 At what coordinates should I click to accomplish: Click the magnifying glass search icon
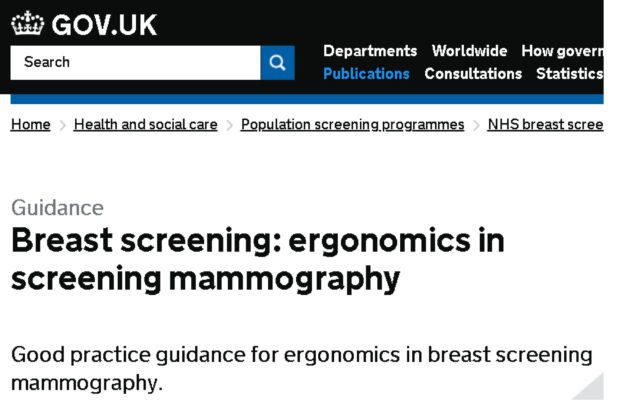(x=277, y=62)
